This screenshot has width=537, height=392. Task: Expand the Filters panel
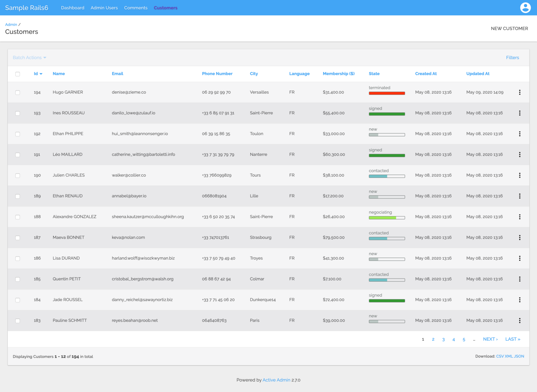click(x=512, y=58)
